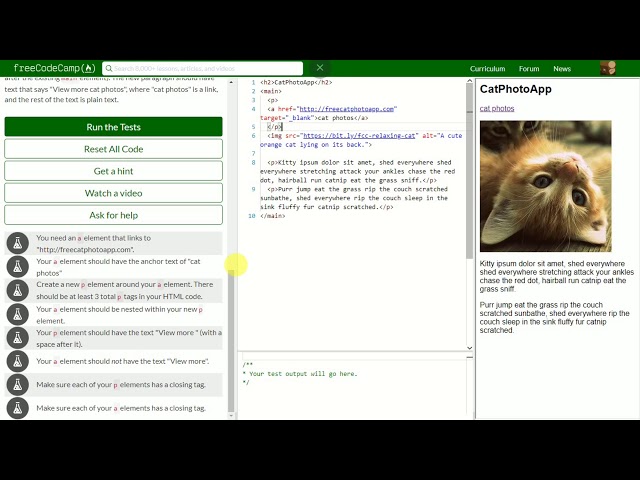This screenshot has width=640, height=480.
Task: Go to the Forum nav link
Action: click(x=529, y=69)
